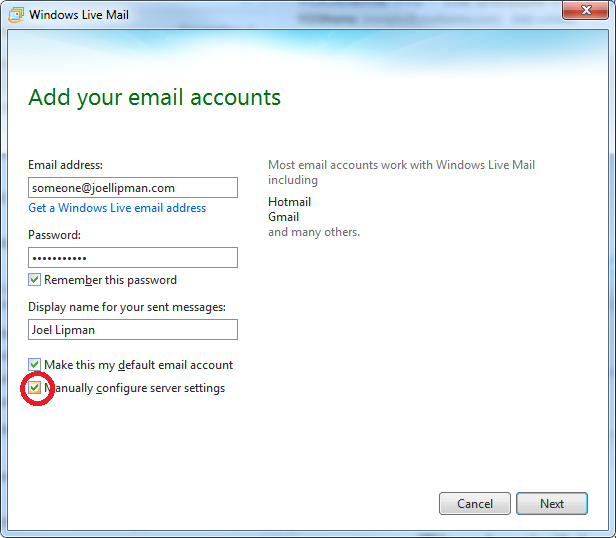Click the Password label text
Screen dimensions: 616x538
click(54, 235)
